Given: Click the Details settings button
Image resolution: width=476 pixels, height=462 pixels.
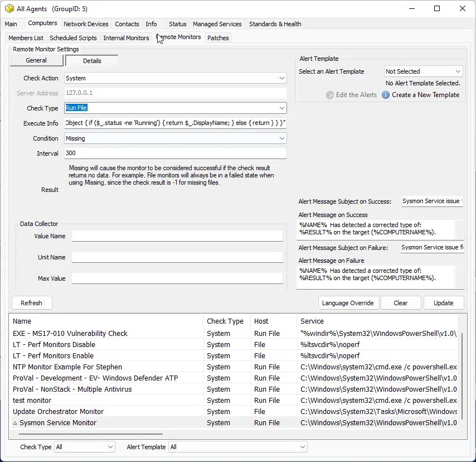Looking at the screenshot, I should coord(92,61).
